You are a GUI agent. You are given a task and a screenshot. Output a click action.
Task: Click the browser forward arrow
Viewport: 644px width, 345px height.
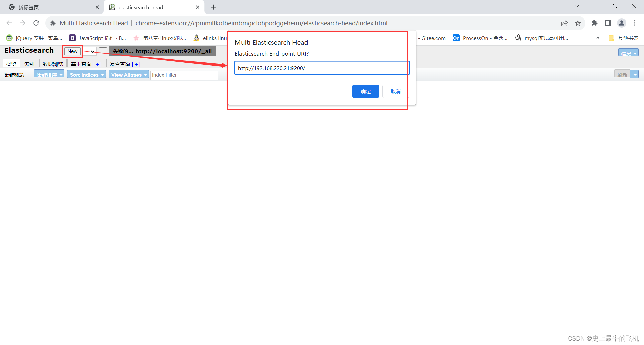23,23
